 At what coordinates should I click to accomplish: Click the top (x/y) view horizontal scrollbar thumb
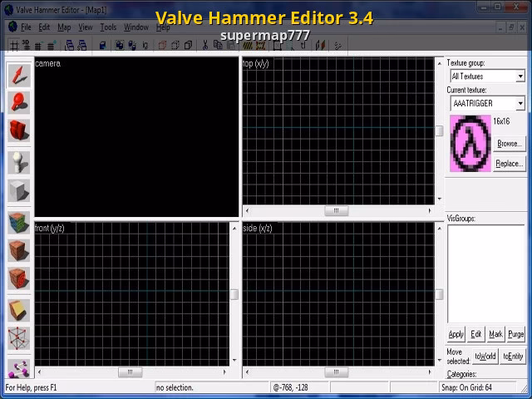click(336, 210)
